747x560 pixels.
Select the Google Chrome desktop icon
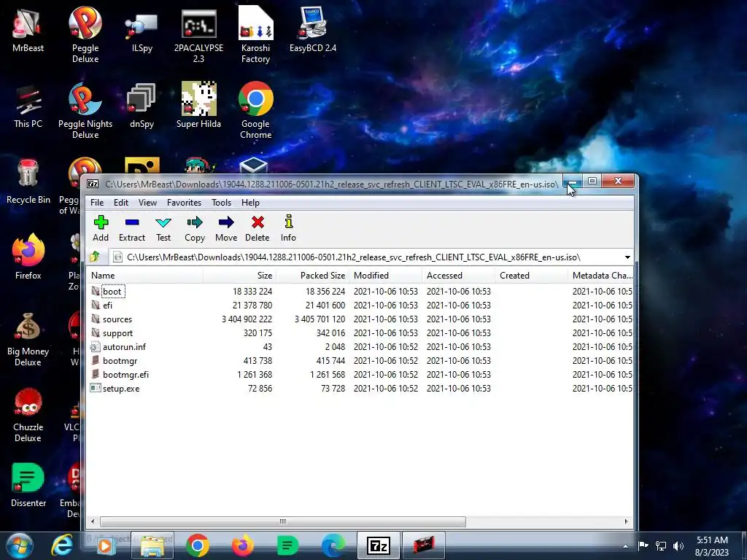256,111
